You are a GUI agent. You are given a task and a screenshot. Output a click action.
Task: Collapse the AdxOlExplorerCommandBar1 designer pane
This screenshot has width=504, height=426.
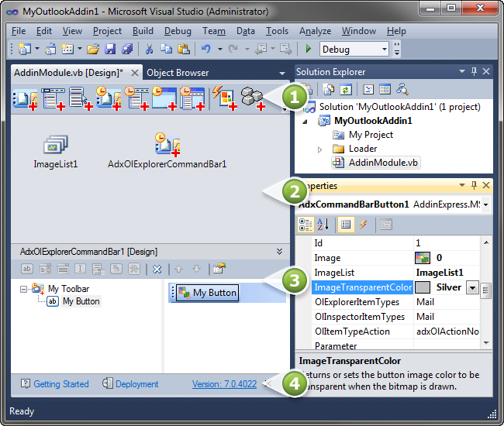click(x=279, y=252)
